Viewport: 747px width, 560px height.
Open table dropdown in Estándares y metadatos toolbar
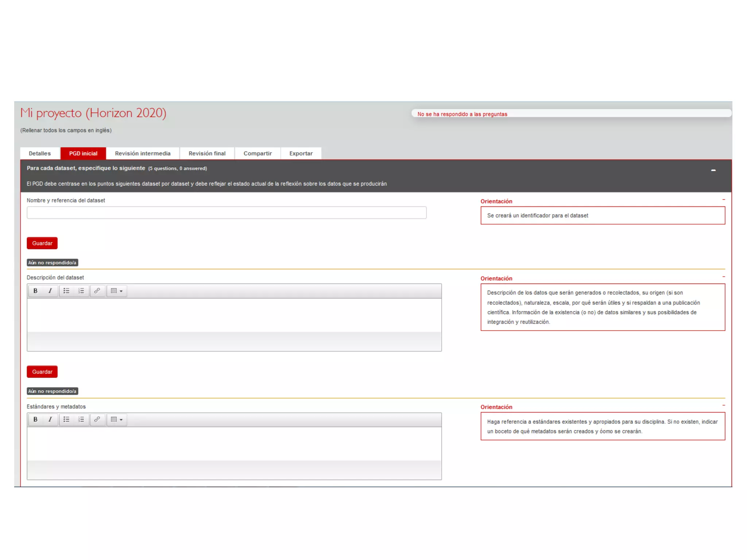117,420
